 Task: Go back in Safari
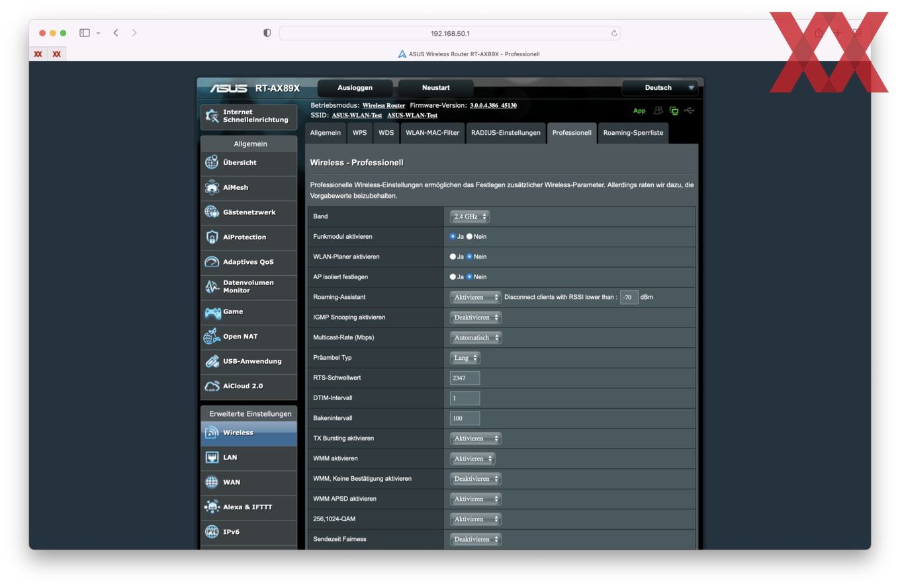[116, 32]
